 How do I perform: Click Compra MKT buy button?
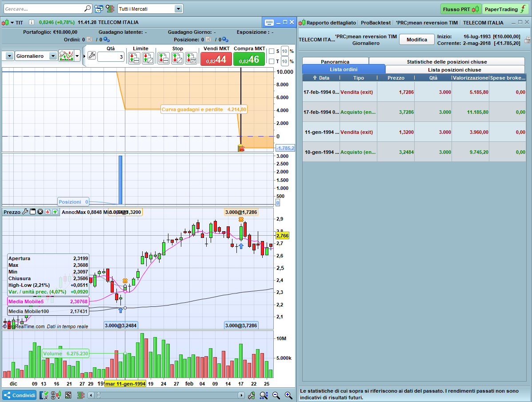[249, 60]
